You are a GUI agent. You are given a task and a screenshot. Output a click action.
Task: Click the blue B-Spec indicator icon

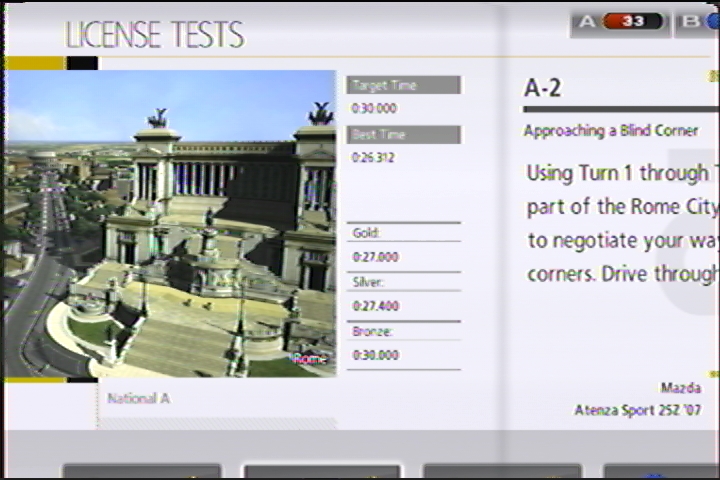coord(712,21)
